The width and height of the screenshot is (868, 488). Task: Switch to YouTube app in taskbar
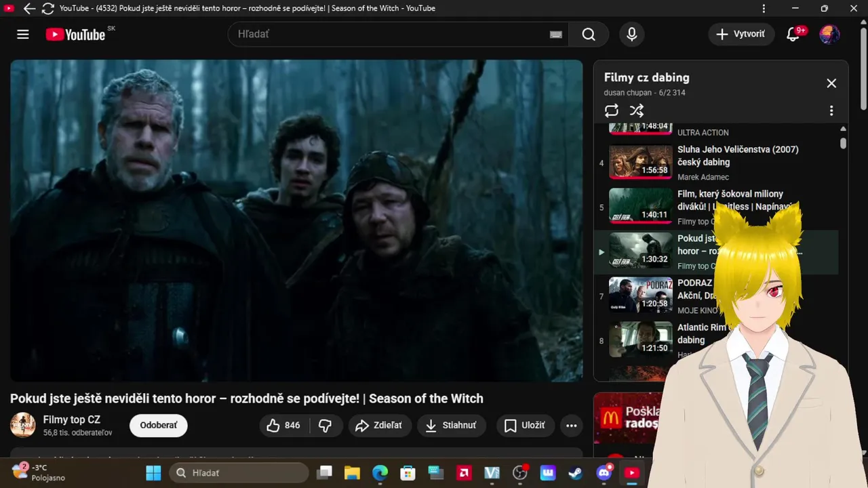[631, 472]
